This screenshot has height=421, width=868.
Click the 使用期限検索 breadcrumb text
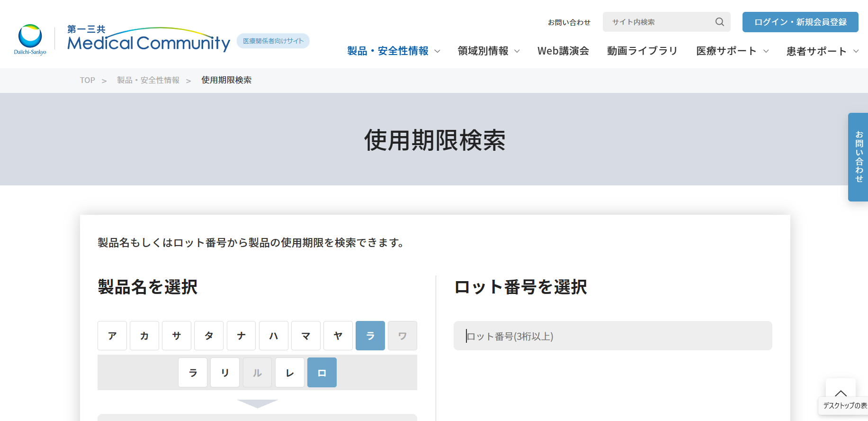pyautogui.click(x=226, y=80)
